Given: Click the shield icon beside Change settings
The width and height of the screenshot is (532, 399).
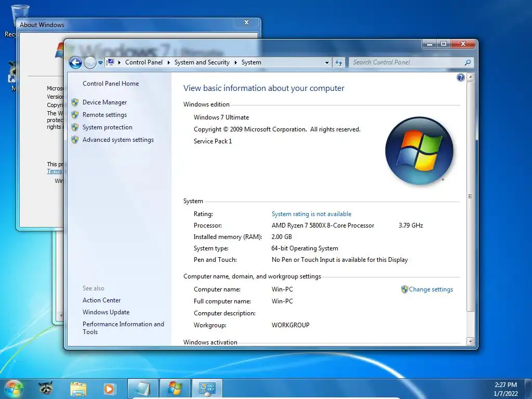Looking at the screenshot, I should (404, 289).
